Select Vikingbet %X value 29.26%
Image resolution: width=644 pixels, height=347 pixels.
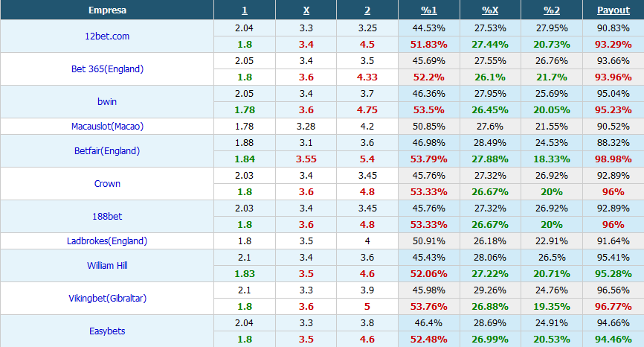(x=490, y=290)
